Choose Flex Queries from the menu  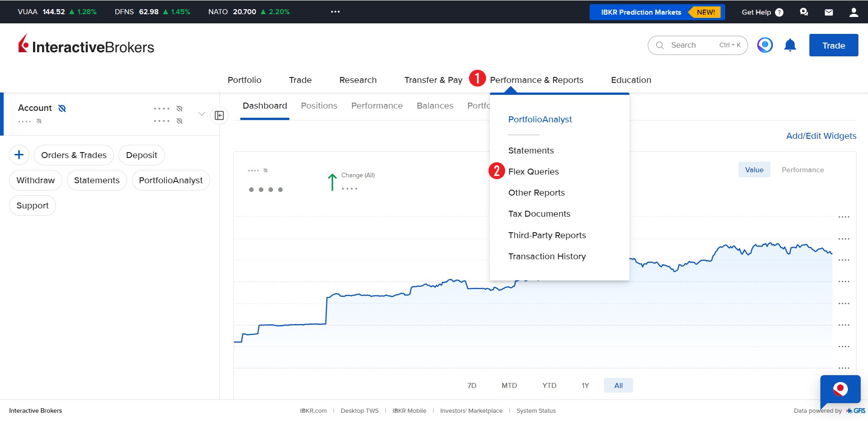point(533,172)
